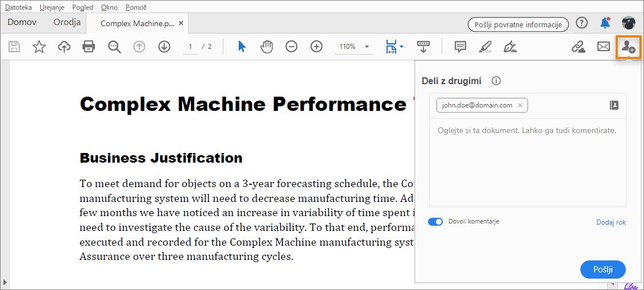The width and height of the screenshot is (644, 290).
Task: Select the Complex Machine.p... document tab
Action: tap(137, 23)
